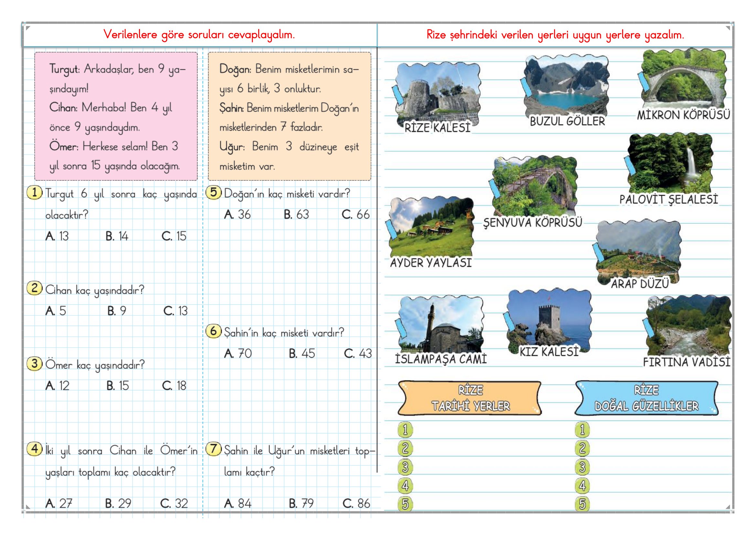The width and height of the screenshot is (756, 535).
Task: Click the Rize Tarihi Yerler orange banner
Action: click(470, 398)
